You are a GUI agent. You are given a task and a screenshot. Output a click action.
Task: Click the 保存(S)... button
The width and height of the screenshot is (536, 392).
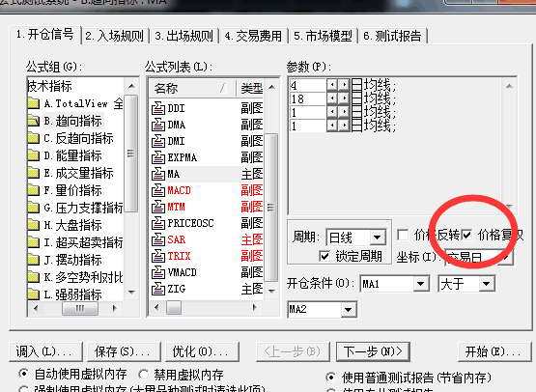tap(124, 351)
